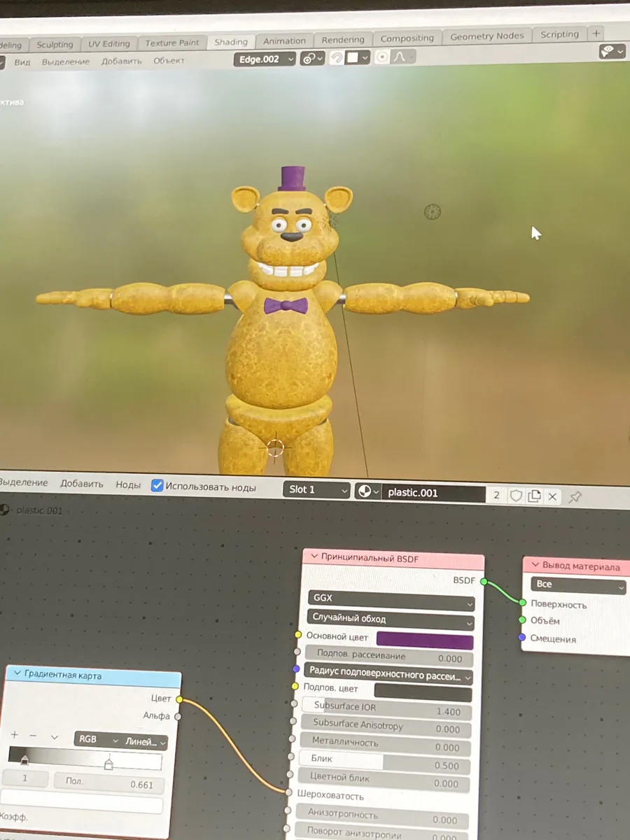
Task: Toggle fake user shield icon for plastic.001
Action: click(x=516, y=496)
